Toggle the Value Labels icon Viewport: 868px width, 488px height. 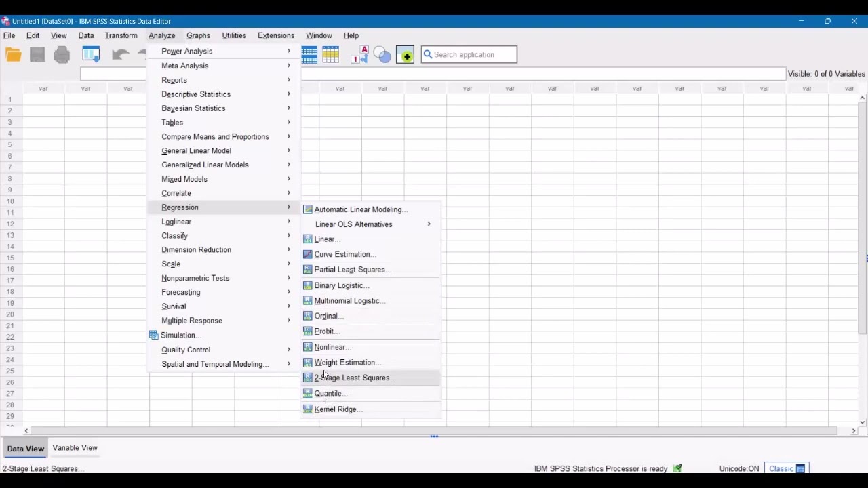359,55
